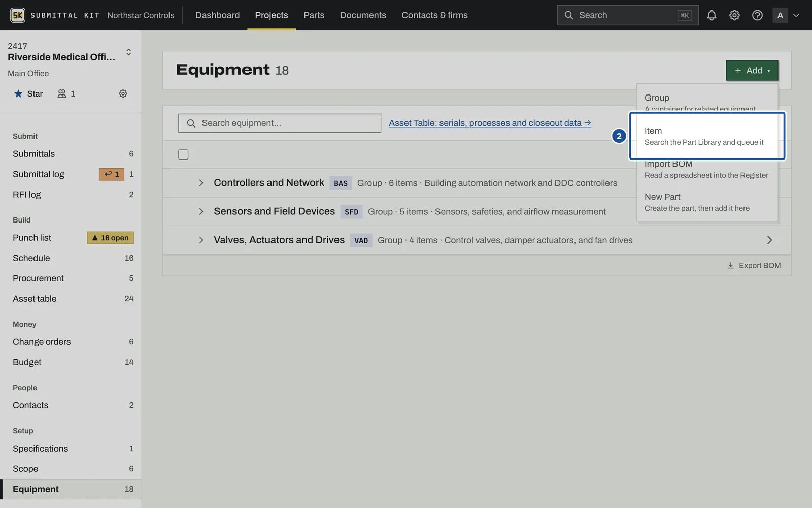Toggle Star on the project
Image resolution: width=812 pixels, height=508 pixels.
tap(28, 93)
